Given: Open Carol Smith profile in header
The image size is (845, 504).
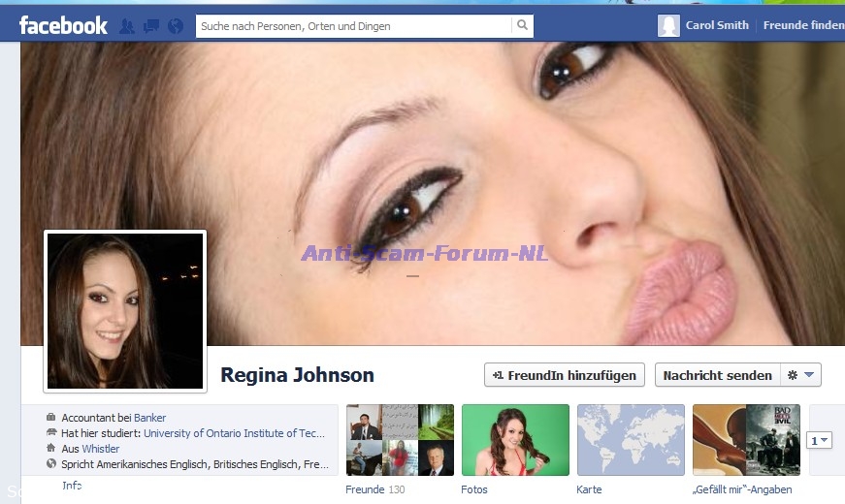Looking at the screenshot, I should (x=717, y=26).
